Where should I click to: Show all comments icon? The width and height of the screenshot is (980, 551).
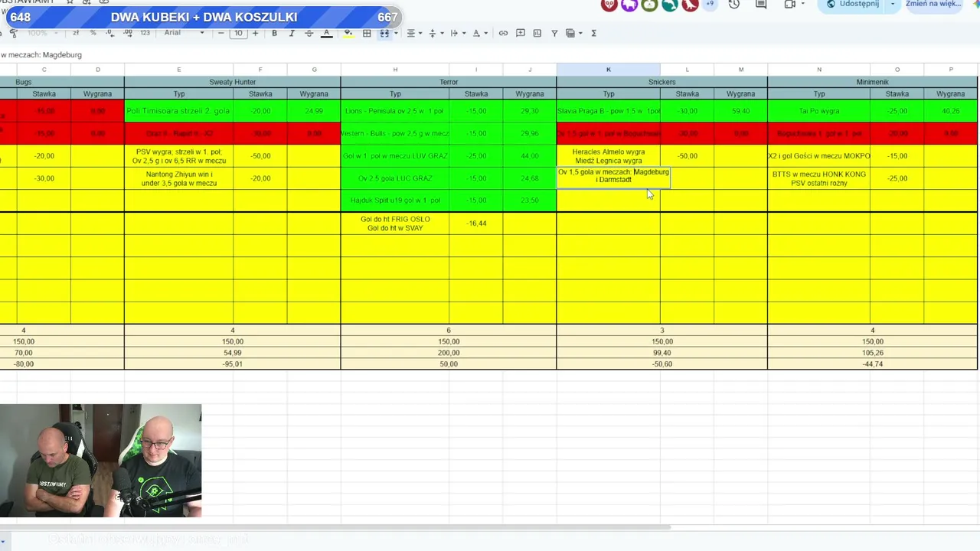pos(761,5)
